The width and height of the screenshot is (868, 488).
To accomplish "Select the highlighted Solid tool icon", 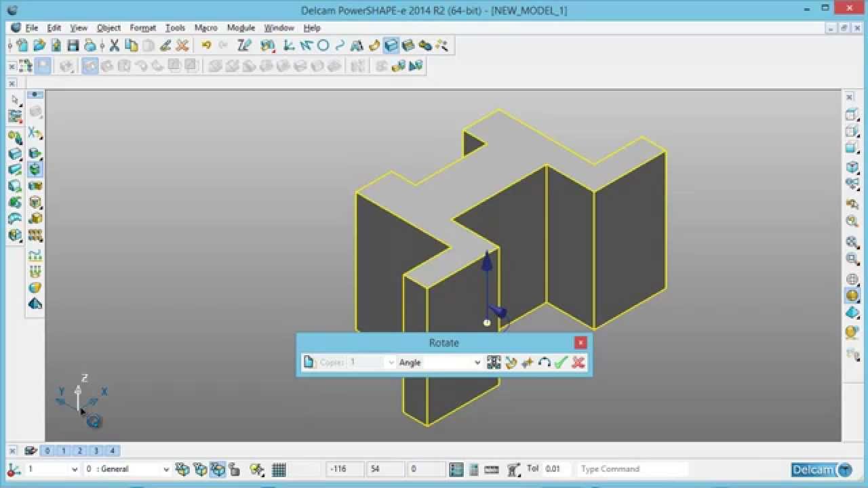I will click(391, 45).
